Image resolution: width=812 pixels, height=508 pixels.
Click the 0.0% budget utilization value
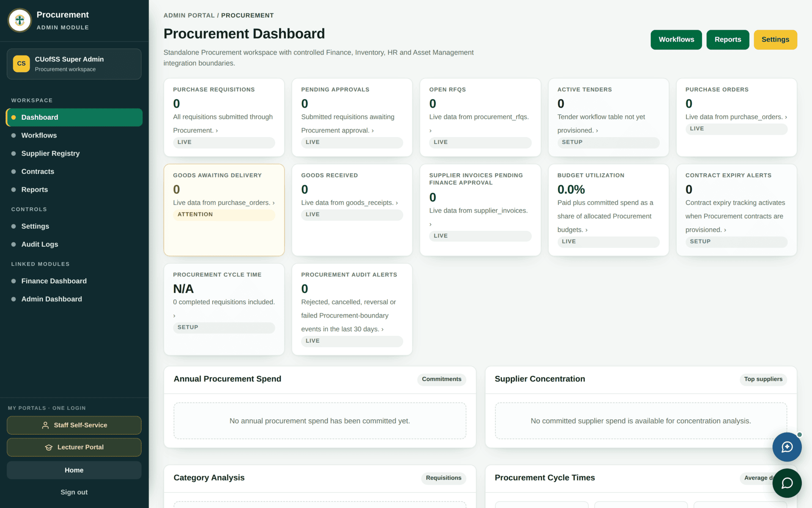point(571,189)
